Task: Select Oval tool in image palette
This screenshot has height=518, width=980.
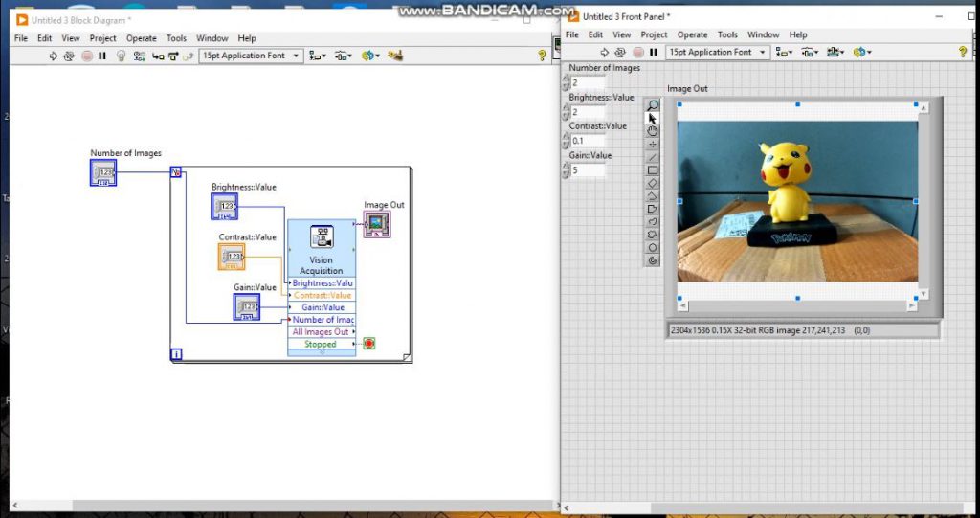Action: pyautogui.click(x=653, y=248)
